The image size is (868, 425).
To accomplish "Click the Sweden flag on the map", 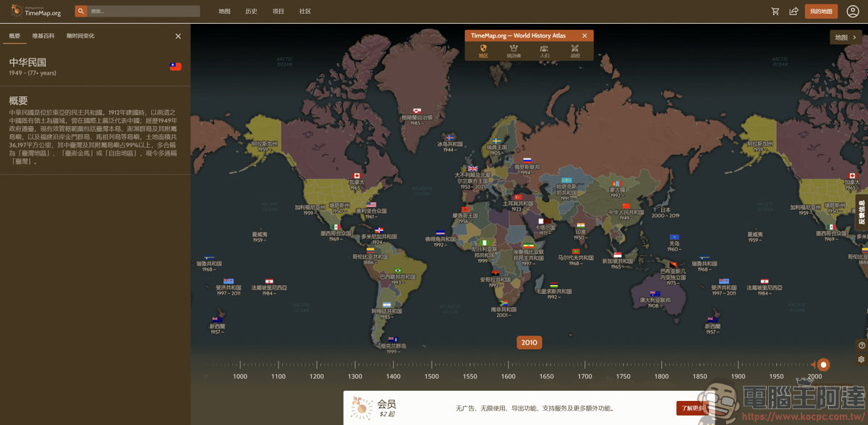I will [497, 141].
